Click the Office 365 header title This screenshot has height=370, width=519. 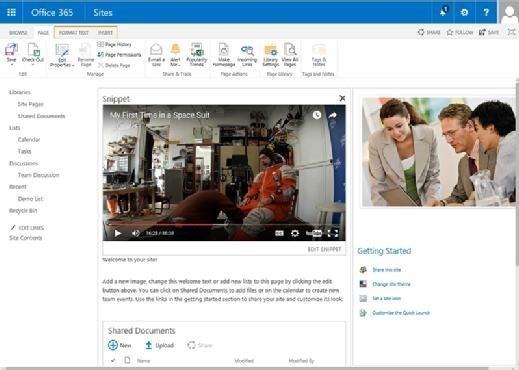52,13
